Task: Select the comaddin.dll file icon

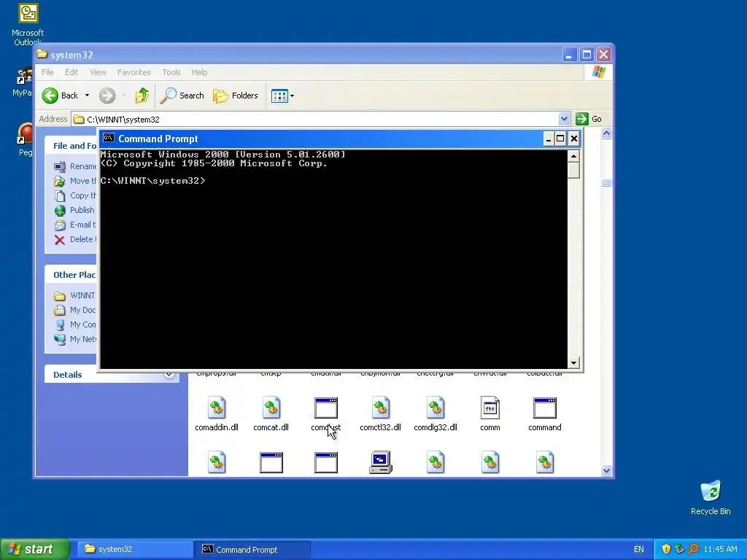Action: pyautogui.click(x=217, y=408)
